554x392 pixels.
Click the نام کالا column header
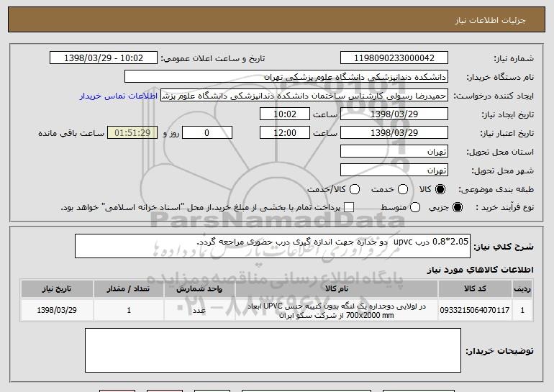pos(337,289)
